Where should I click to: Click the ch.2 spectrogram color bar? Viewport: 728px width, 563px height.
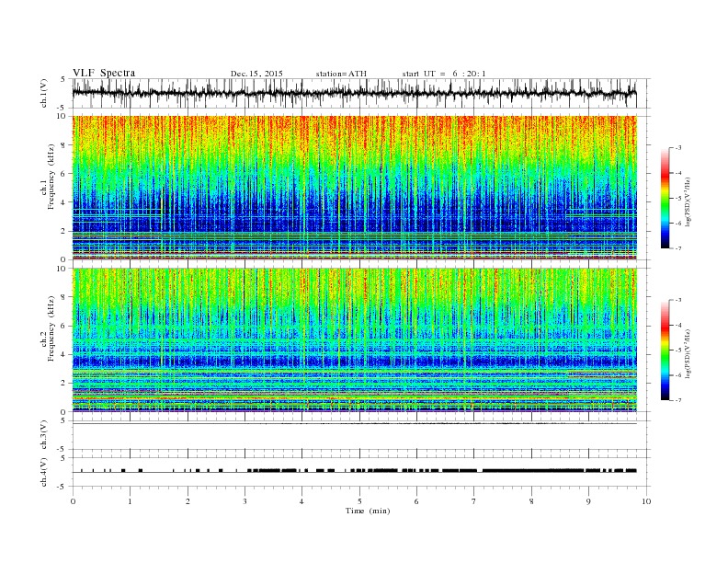[665, 350]
